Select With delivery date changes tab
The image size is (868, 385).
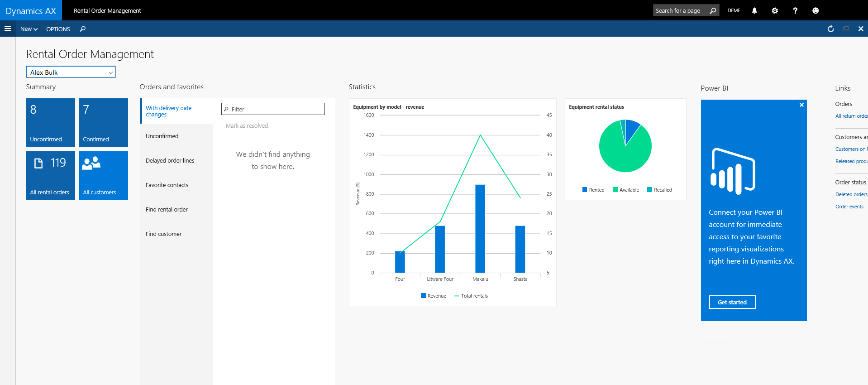pos(176,111)
